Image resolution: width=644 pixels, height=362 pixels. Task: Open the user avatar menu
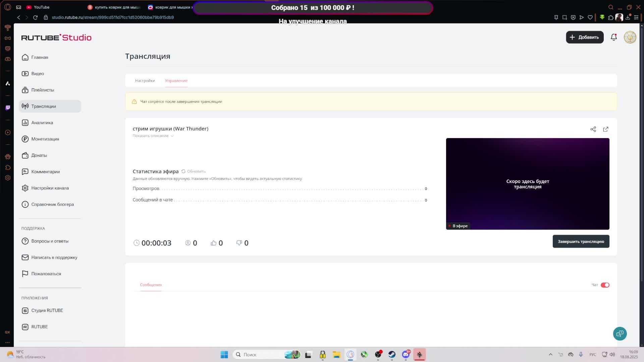630,37
